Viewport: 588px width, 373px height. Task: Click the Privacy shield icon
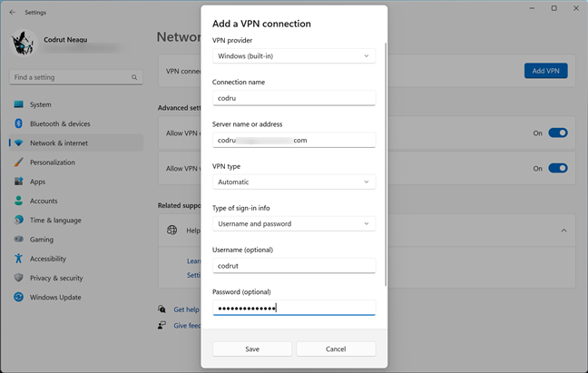tap(18, 278)
